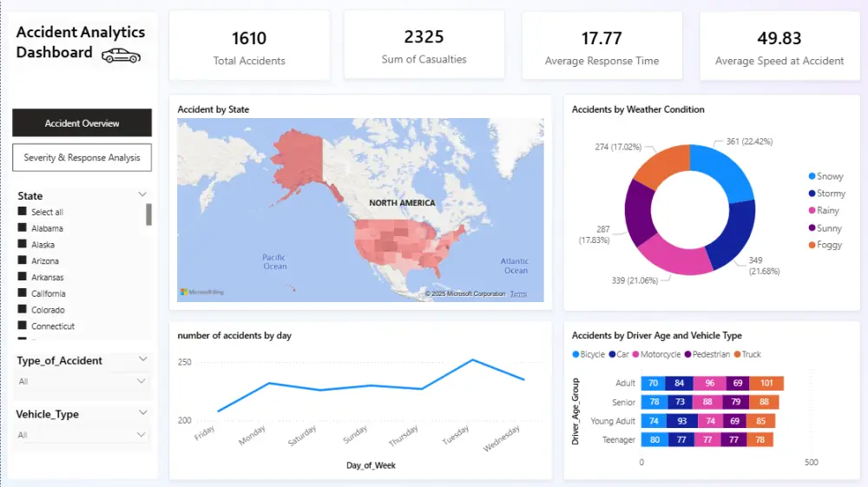Click the Rainy legend color dot
The image size is (868, 487).
[812, 210]
